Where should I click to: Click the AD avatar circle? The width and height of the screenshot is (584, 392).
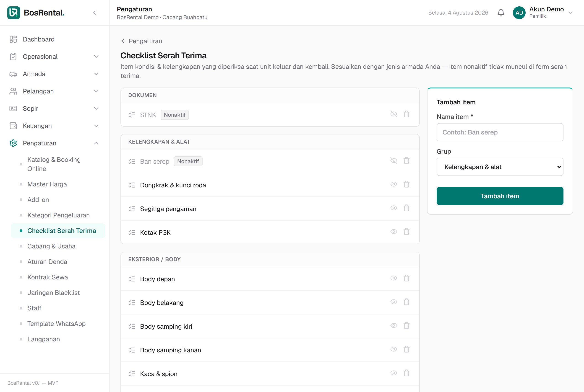coord(519,13)
